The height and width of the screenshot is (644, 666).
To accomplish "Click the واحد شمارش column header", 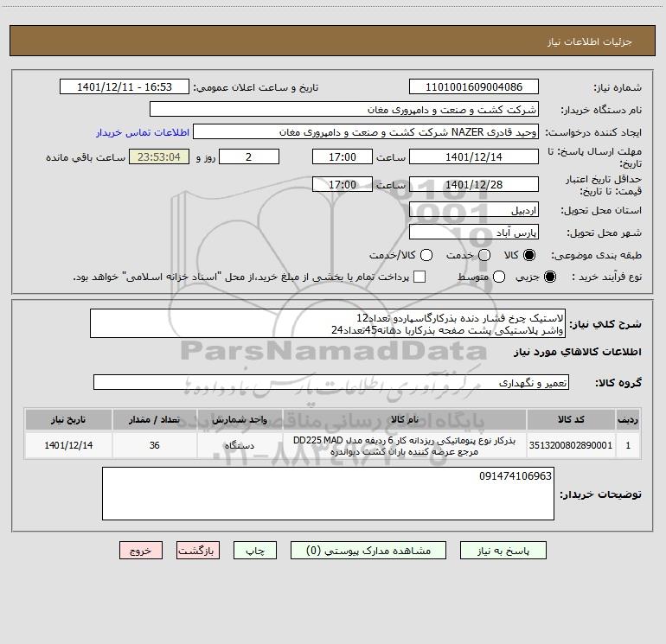I will (240, 420).
